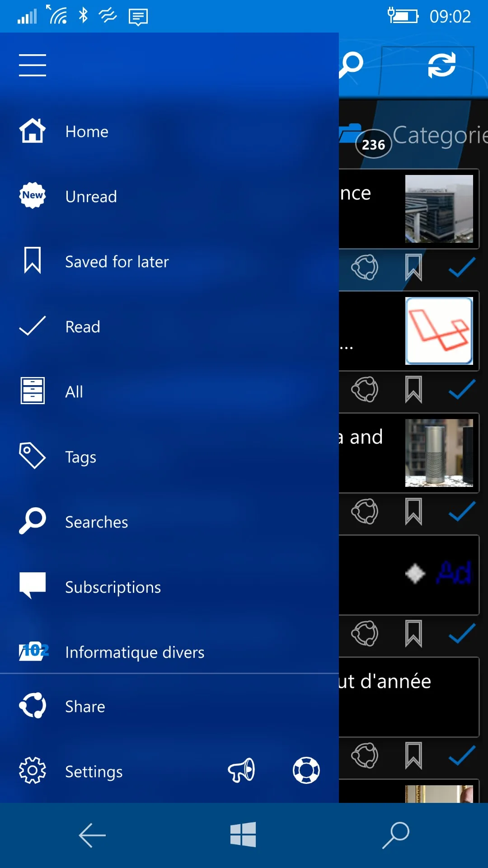The height and width of the screenshot is (868, 488).
Task: Go to Saved for later
Action: pyautogui.click(x=169, y=262)
